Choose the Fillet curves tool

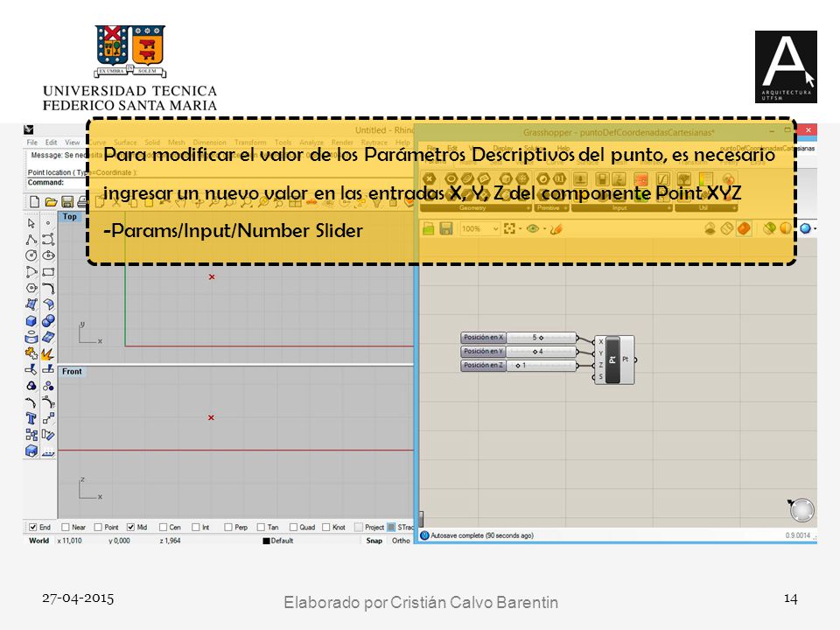(48, 288)
